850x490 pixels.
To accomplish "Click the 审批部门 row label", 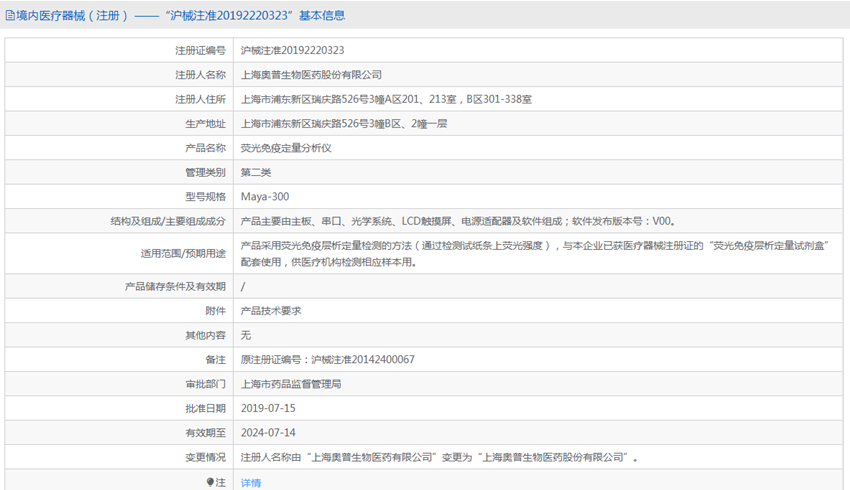I will 205,384.
